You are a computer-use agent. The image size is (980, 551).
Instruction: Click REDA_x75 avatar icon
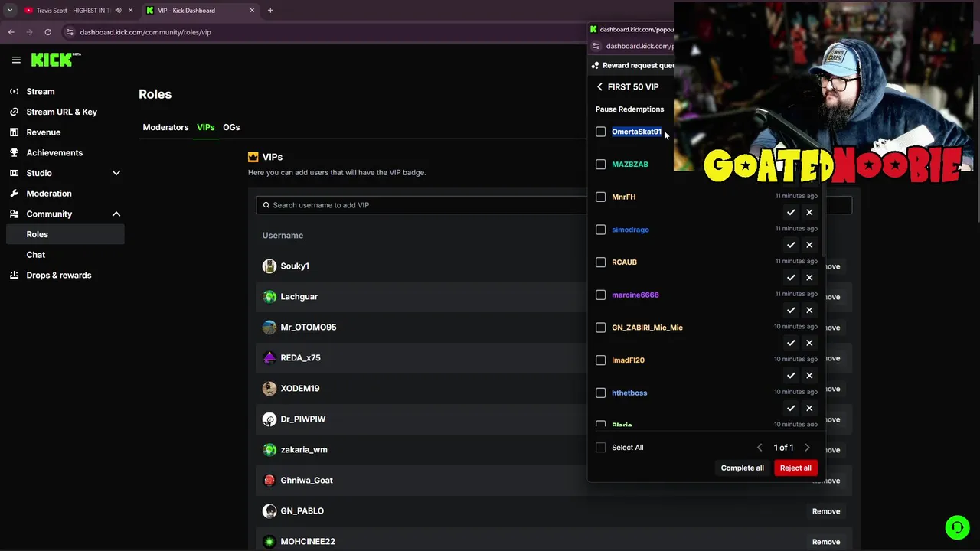tap(269, 358)
